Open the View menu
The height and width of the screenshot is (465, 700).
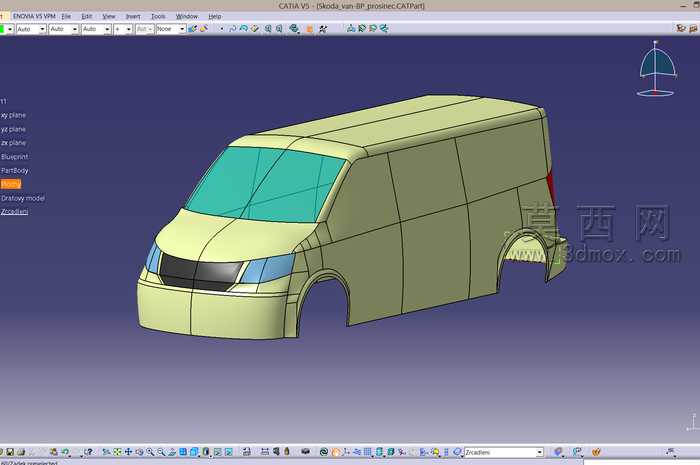tap(108, 16)
